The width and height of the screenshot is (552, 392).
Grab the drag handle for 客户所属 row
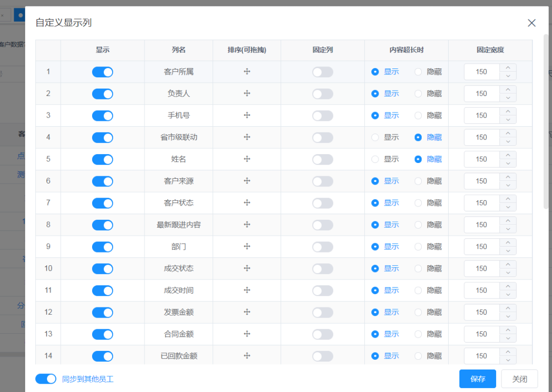click(x=247, y=71)
